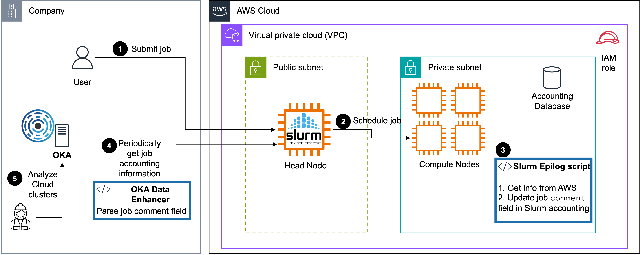Select the green public subnet lock icon
Image resolution: width=644 pixels, height=255 pixels.
pos(256,68)
